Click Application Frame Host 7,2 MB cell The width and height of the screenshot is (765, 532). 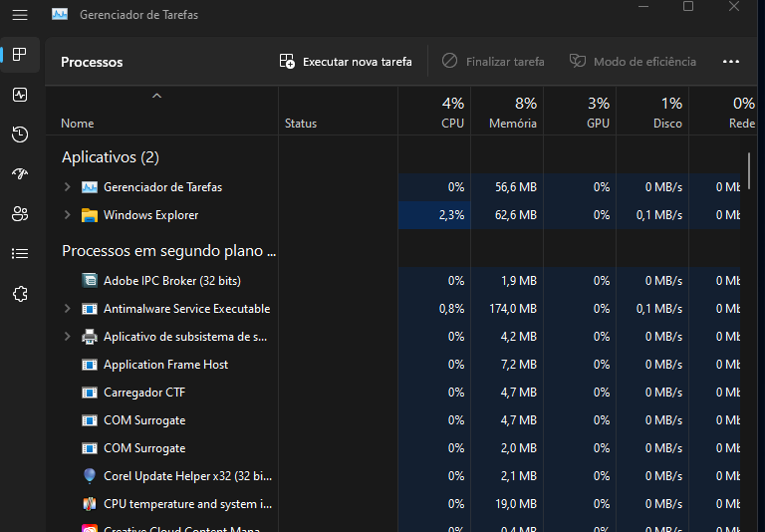pos(507,365)
